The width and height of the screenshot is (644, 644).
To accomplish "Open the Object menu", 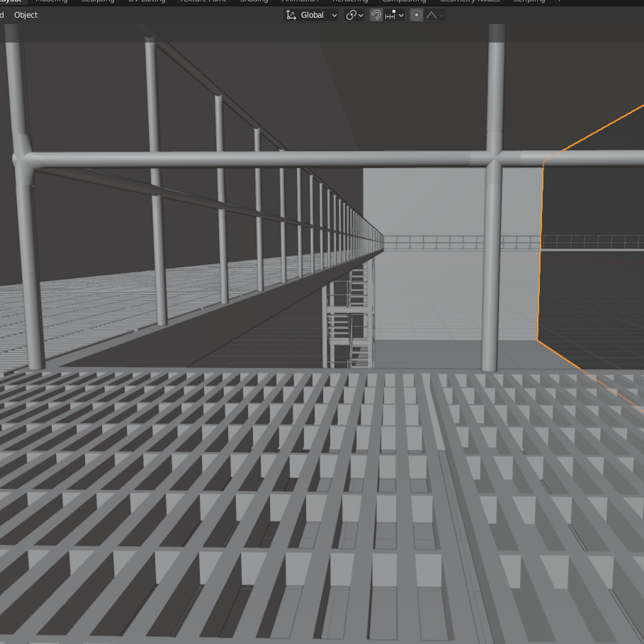I will (x=26, y=15).
